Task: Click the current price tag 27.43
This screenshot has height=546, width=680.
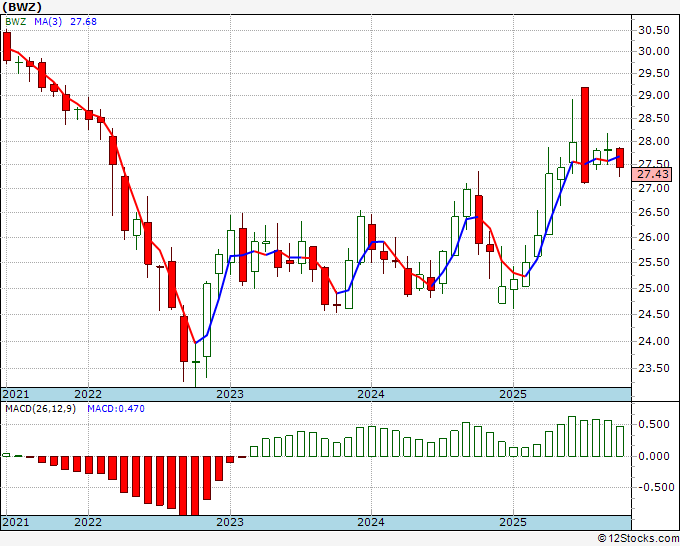Action: pyautogui.click(x=653, y=174)
